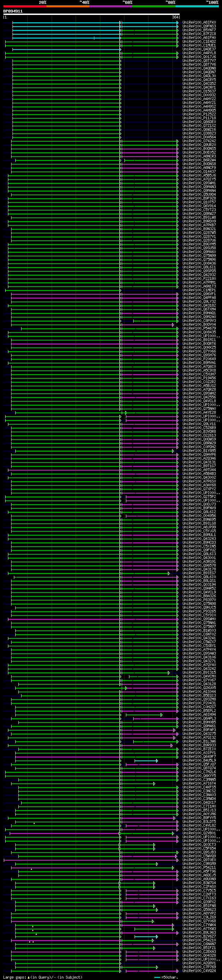This screenshot has height=980, width=222.
Task: Select the UniRef100_Q7Z1X2 label
Action: [199, 125]
